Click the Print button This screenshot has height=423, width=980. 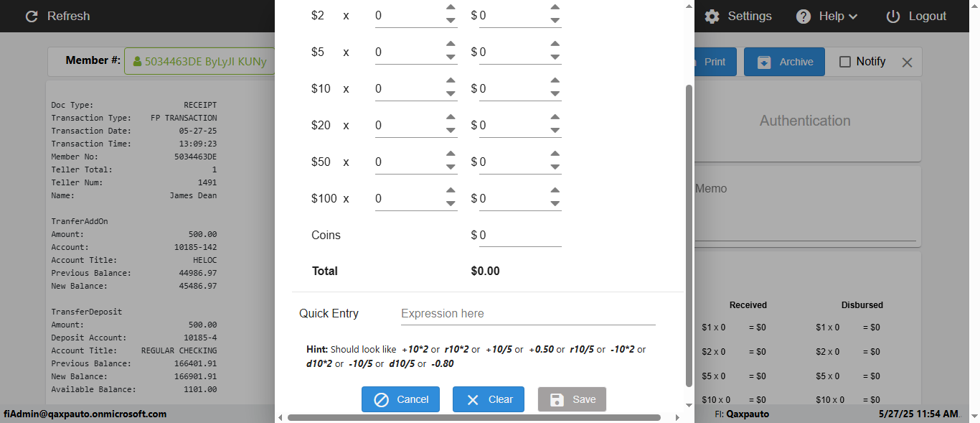pos(714,62)
